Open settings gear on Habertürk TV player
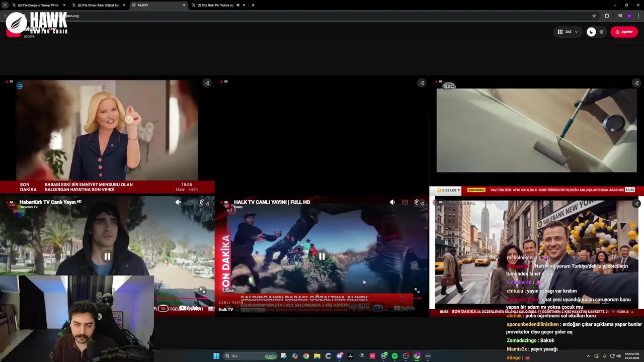 (x=201, y=202)
